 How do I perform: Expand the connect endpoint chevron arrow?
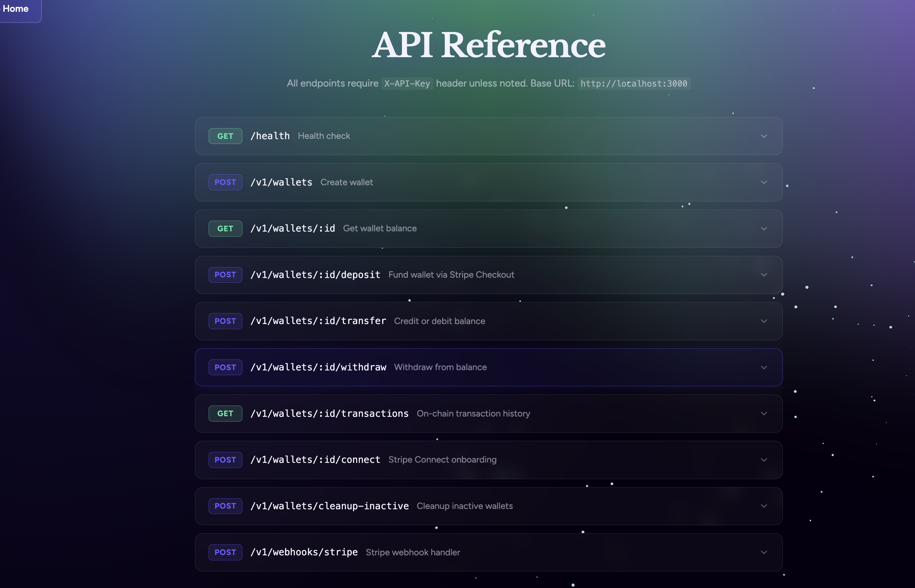(764, 460)
